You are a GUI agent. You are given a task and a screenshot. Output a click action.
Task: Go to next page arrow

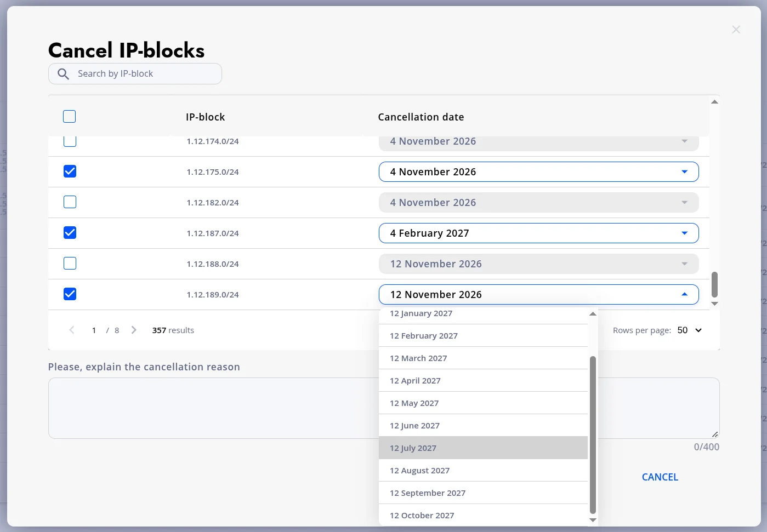coord(134,330)
